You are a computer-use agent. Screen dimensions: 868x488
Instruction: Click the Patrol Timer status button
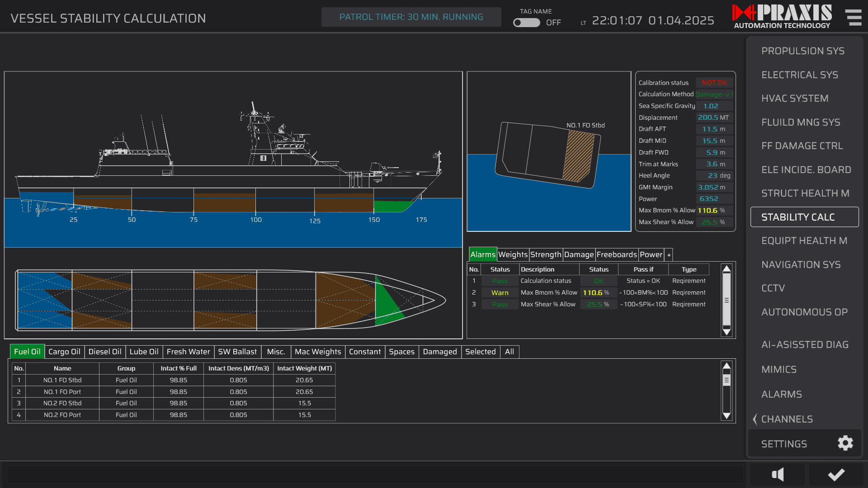pyautogui.click(x=411, y=17)
